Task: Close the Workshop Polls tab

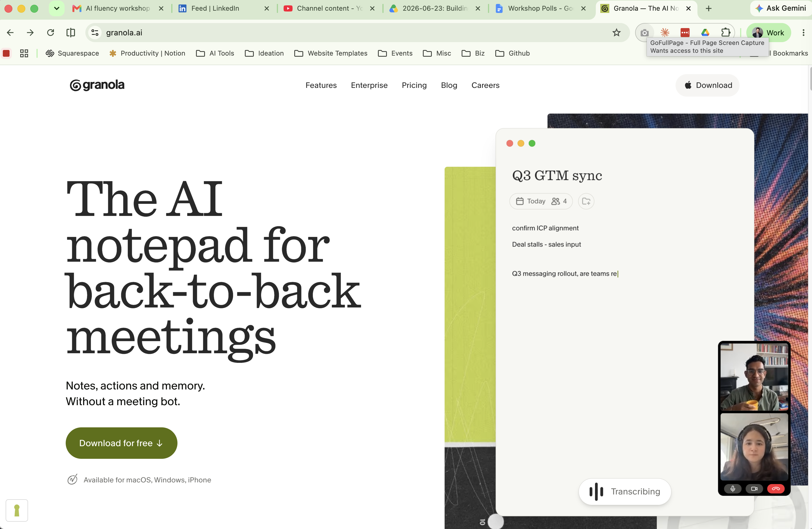Action: click(x=583, y=8)
